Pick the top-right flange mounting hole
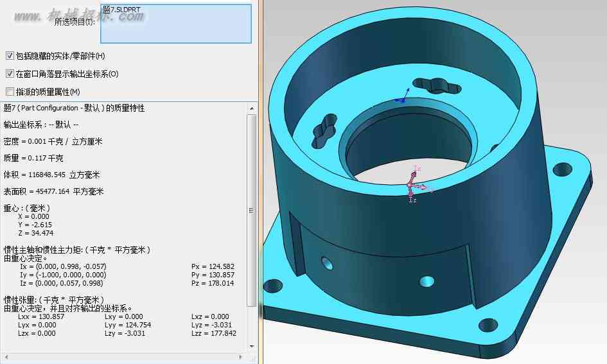Image resolution: width=607 pixels, height=364 pixels. [x=563, y=169]
